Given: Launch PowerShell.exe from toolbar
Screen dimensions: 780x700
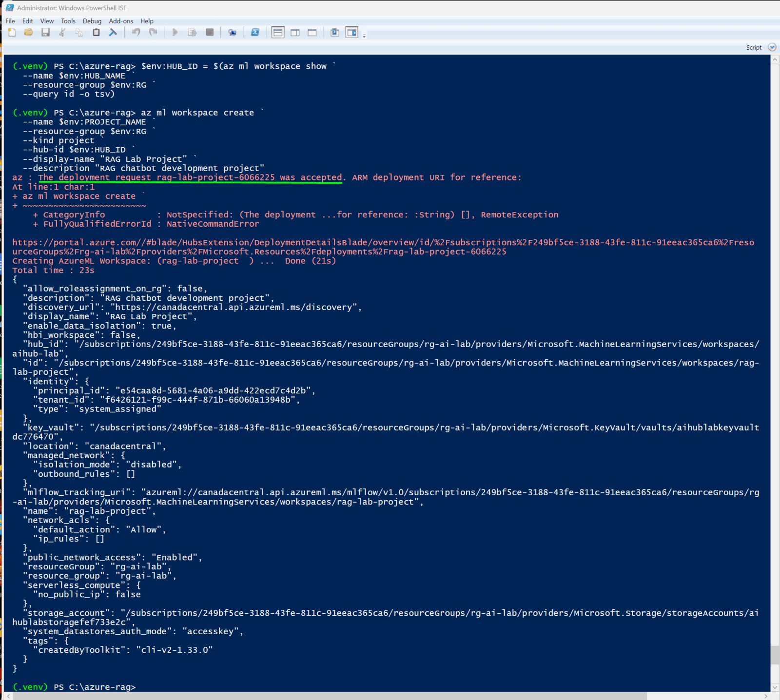Looking at the screenshot, I should pyautogui.click(x=255, y=33).
